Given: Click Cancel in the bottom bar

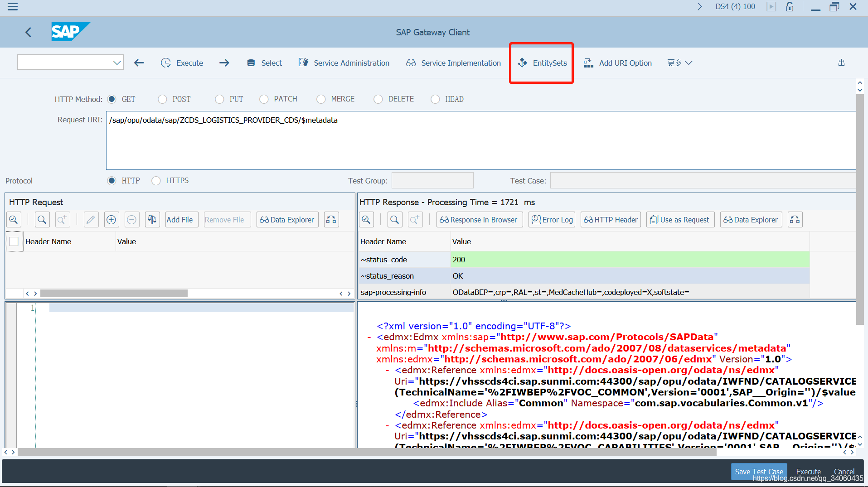Looking at the screenshot, I should (844, 472).
